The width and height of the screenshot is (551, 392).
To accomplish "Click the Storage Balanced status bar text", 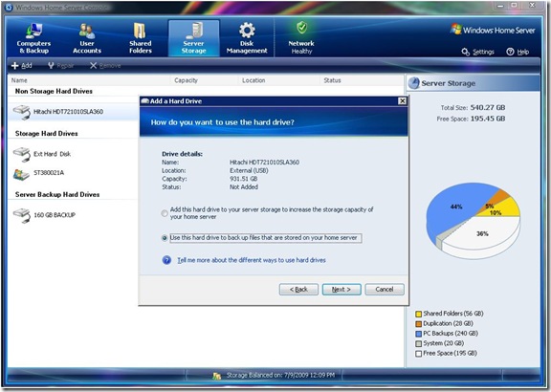I will 280,375.
